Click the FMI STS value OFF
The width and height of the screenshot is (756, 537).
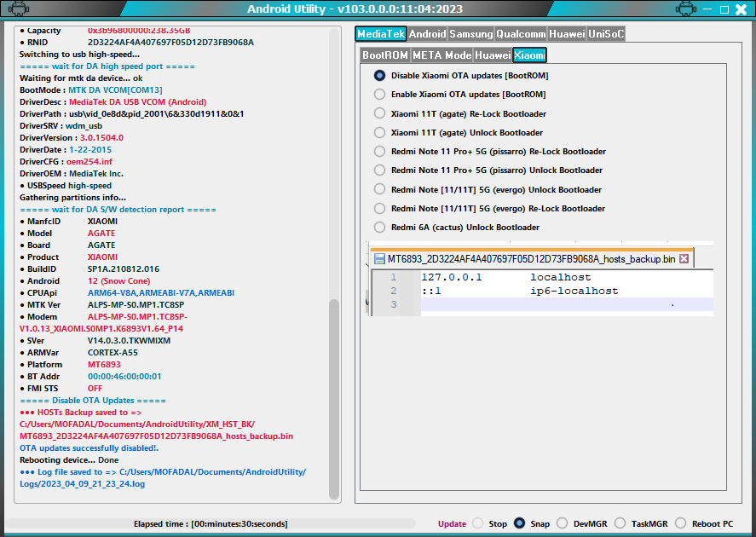95,389
